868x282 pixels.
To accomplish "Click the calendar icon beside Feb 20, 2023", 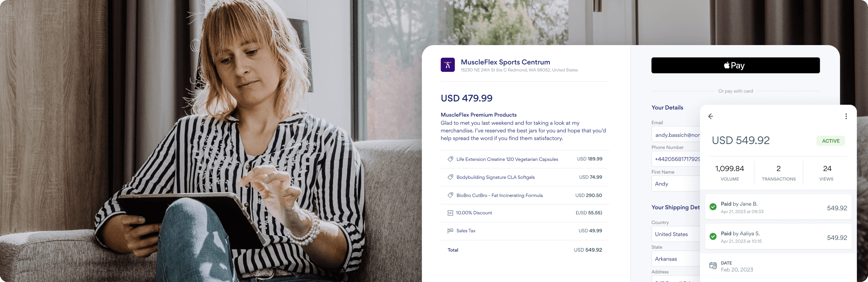I will point(713,266).
